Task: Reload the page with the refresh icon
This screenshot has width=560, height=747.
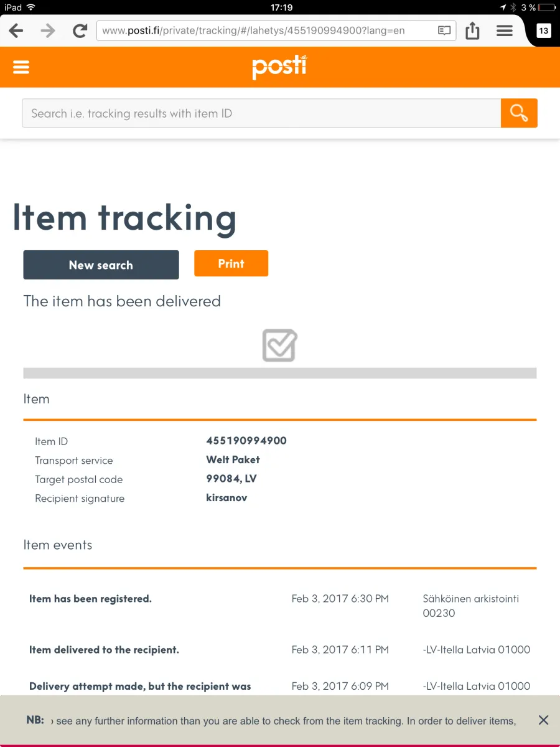Action: [80, 31]
